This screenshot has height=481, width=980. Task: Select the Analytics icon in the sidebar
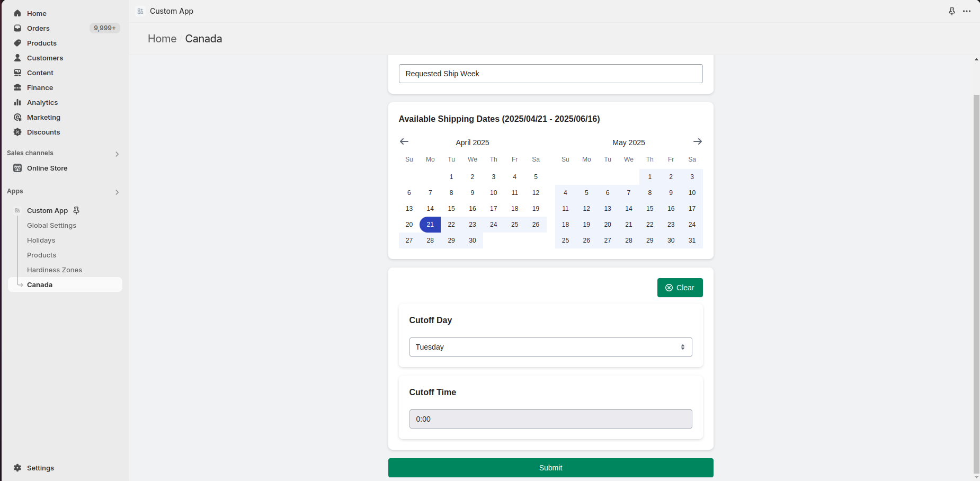point(19,102)
